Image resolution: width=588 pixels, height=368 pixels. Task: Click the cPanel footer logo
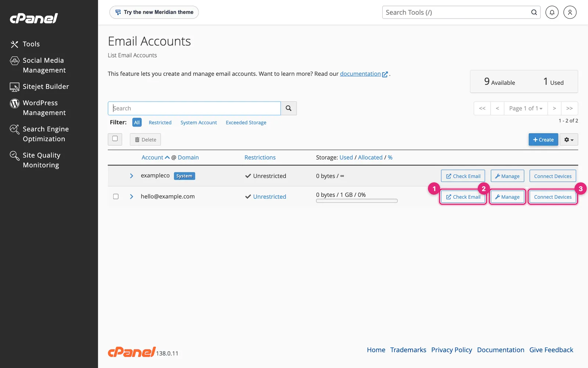[132, 352]
